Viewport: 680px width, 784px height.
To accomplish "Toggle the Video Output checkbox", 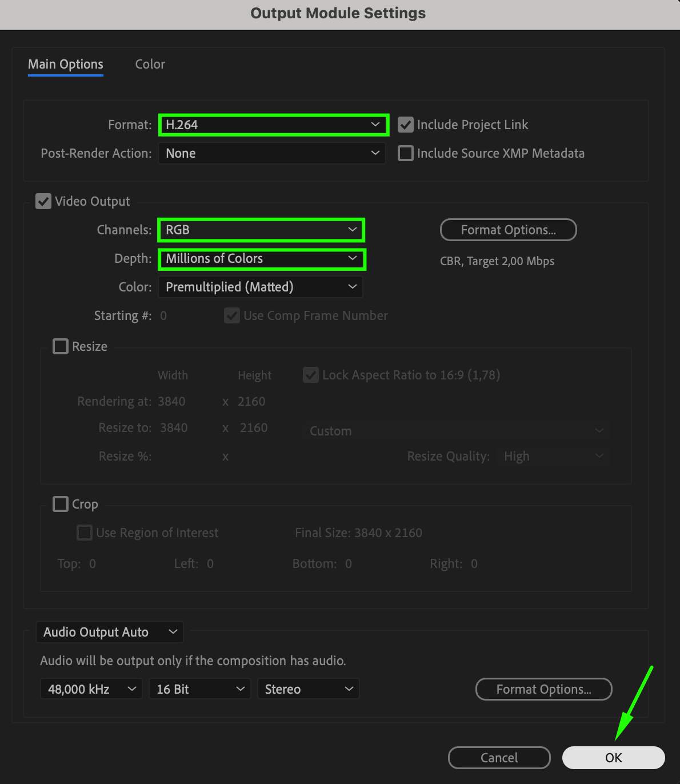I will (43, 201).
